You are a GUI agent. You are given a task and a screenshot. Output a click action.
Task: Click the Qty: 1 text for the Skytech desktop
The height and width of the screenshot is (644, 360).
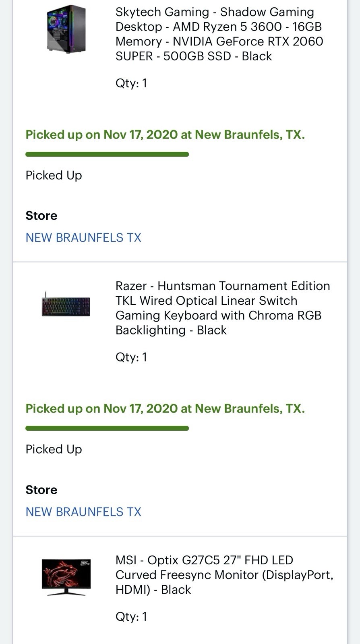point(131,83)
